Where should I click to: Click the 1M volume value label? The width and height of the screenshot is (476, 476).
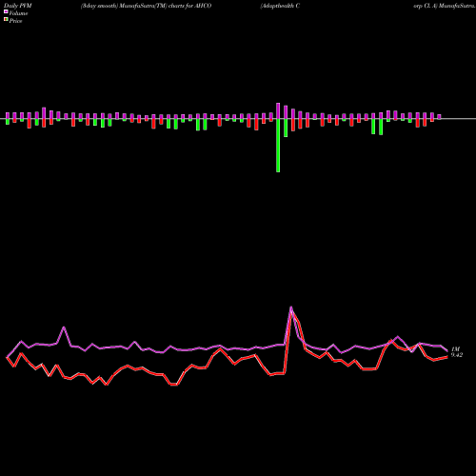(455, 349)
